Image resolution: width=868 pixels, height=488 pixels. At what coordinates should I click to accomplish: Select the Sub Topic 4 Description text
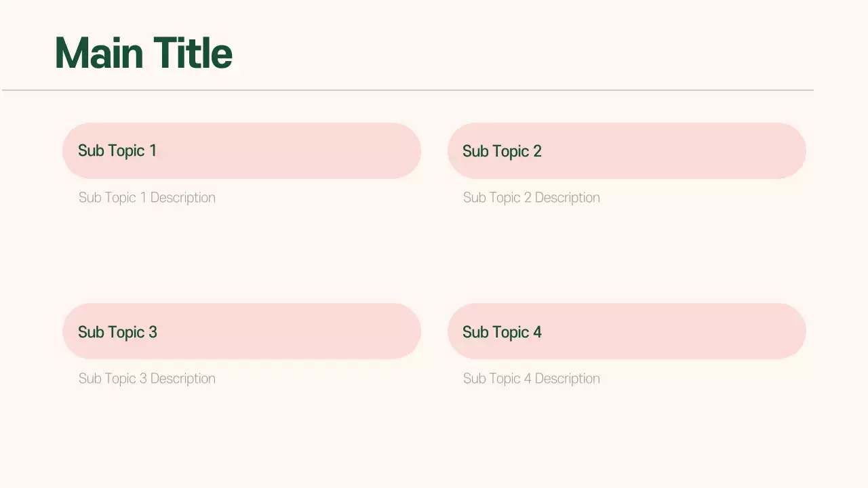[532, 379]
